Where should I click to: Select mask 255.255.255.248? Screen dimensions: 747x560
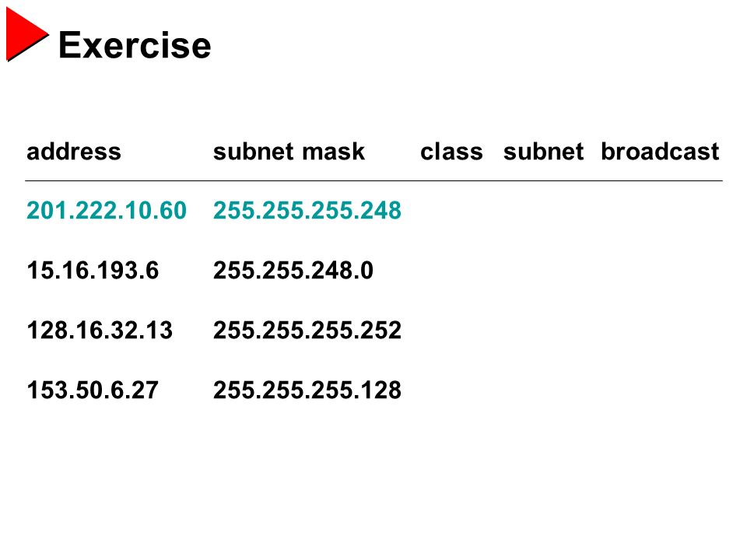tap(307, 210)
